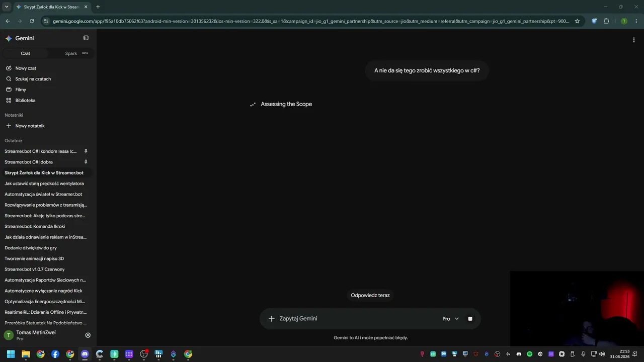The height and width of the screenshot is (362, 644).
Task: Open a new browser tab
Action: click(98, 7)
